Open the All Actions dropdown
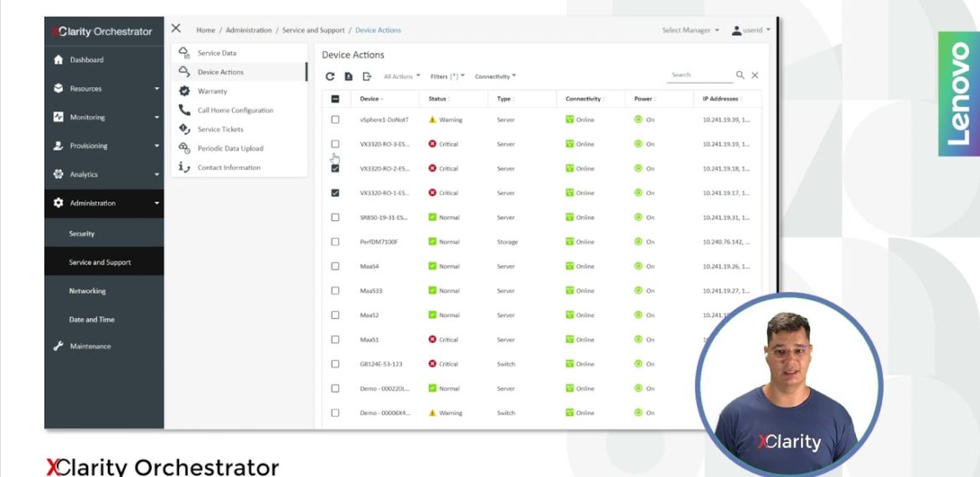The width and height of the screenshot is (980, 477). tap(402, 76)
